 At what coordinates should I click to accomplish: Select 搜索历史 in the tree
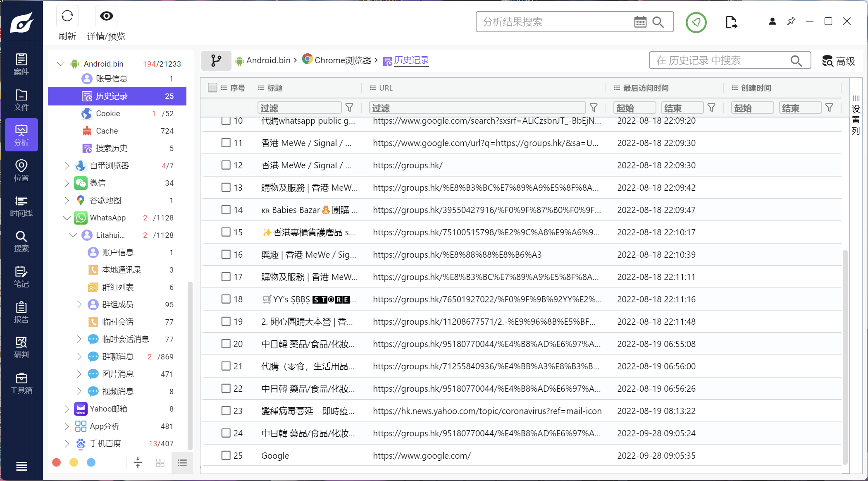tap(117, 148)
